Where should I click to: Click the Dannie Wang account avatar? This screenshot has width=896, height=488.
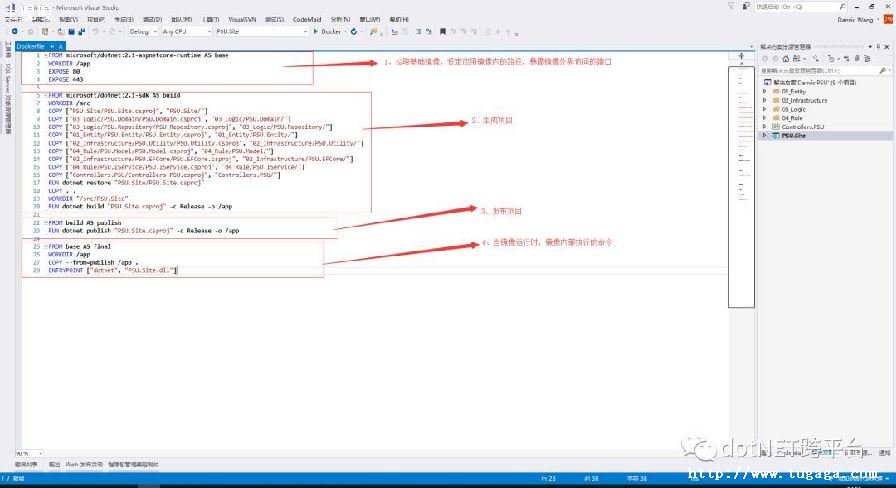click(x=888, y=19)
